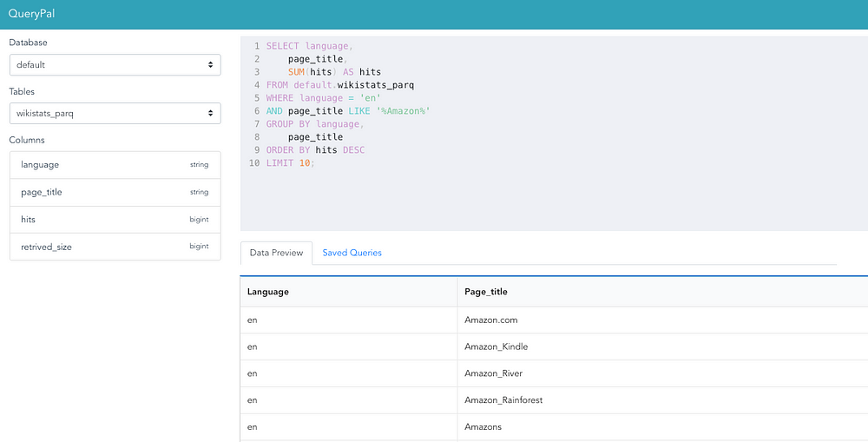Click editor line WHERE language = 'en'
This screenshot has height=442, width=868.
[323, 98]
